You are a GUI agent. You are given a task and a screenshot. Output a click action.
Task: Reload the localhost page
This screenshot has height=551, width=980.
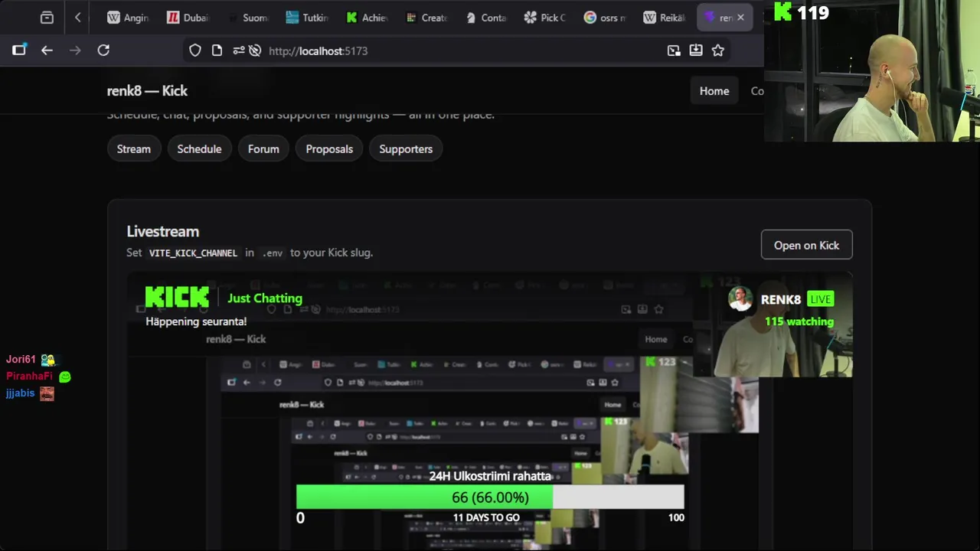(103, 51)
